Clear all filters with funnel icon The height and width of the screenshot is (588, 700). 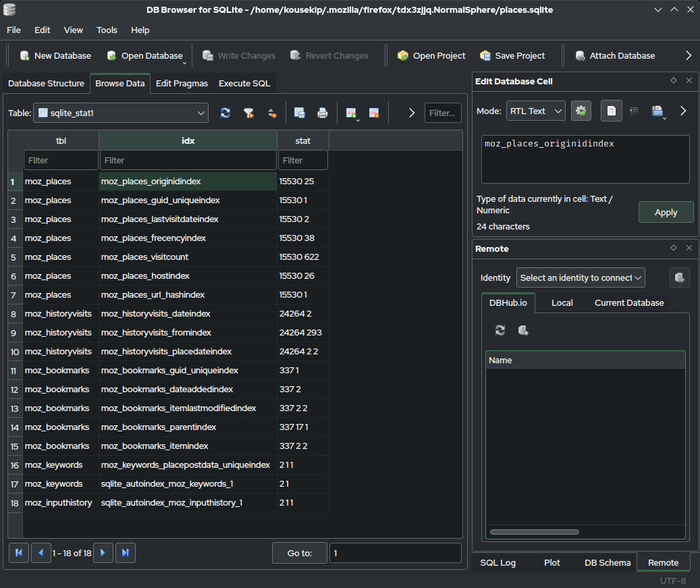click(248, 113)
